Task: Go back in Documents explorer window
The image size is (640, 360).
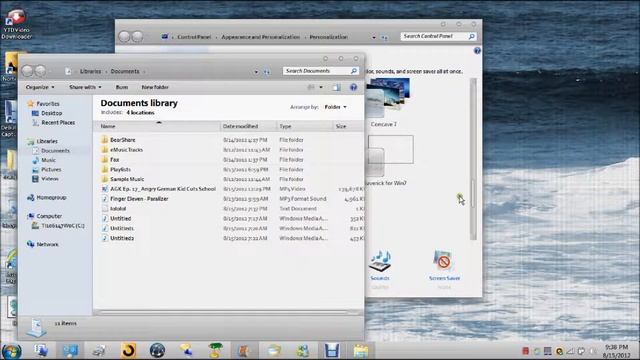Action: 27,71
